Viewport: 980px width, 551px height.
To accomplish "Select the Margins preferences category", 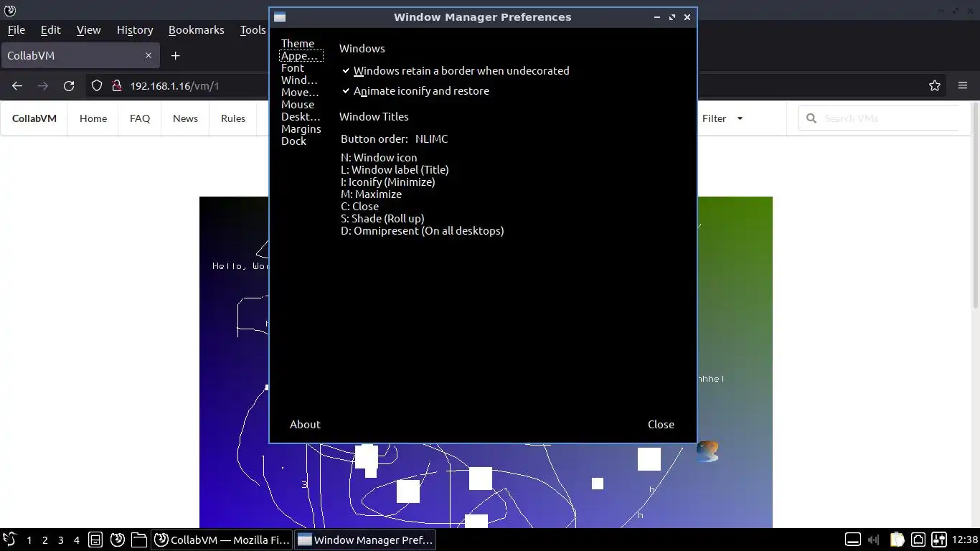I will coord(301,128).
